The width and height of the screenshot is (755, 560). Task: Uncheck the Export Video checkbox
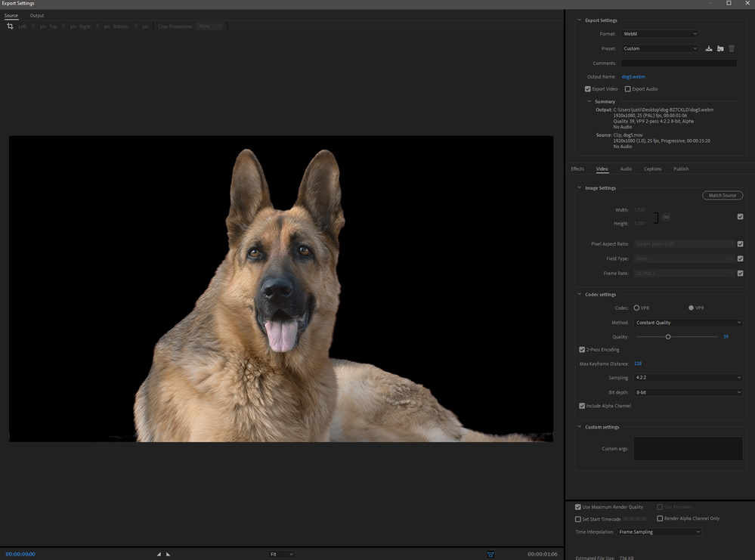point(587,88)
